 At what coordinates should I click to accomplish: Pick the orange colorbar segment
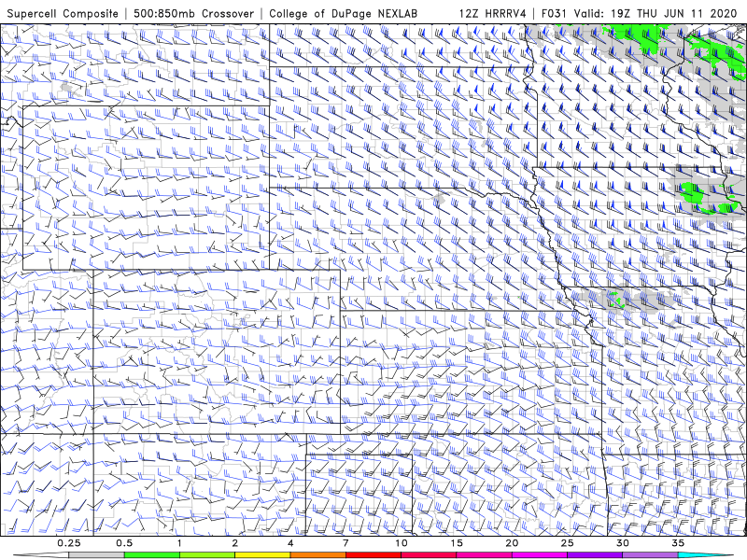[317, 555]
